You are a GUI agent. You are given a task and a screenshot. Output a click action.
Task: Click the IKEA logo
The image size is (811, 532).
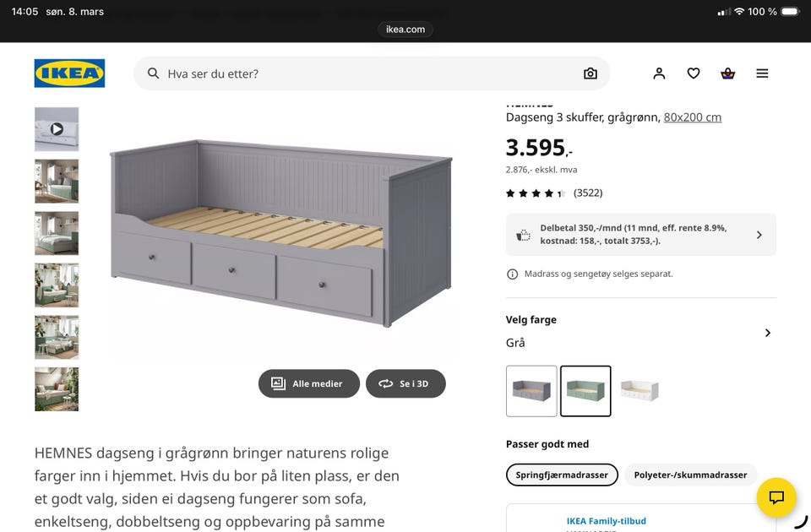(x=69, y=73)
